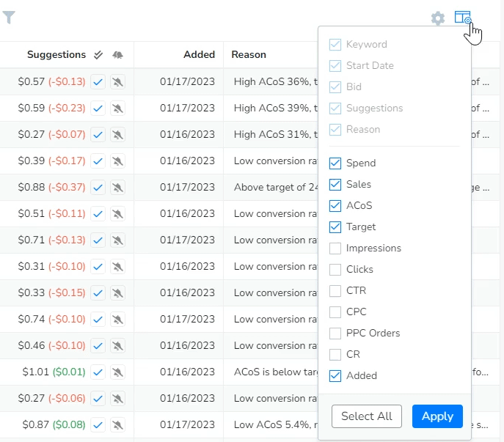The height and width of the screenshot is (442, 504).
Task: Click the column chooser table icon
Action: point(462,18)
